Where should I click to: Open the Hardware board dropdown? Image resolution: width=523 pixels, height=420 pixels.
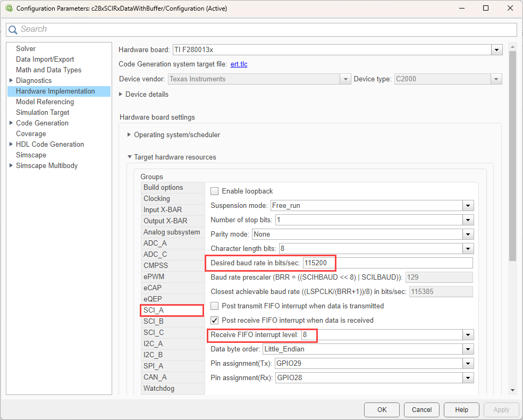(x=496, y=50)
